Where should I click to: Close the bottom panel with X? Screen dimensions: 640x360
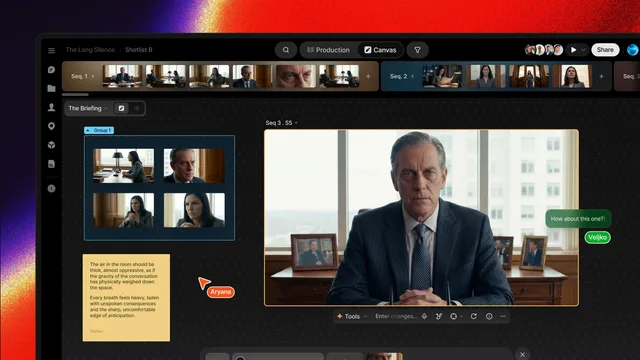522,354
